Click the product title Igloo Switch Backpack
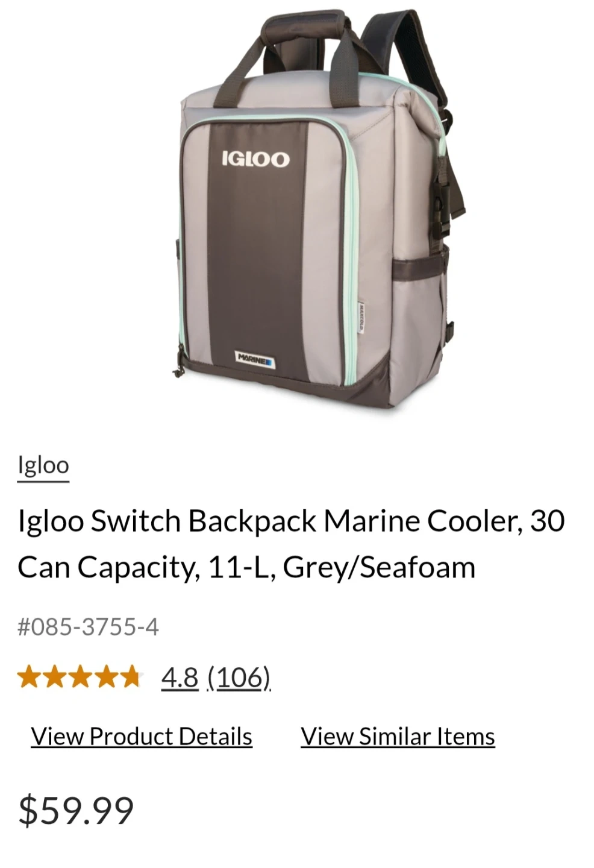 [x=291, y=544]
